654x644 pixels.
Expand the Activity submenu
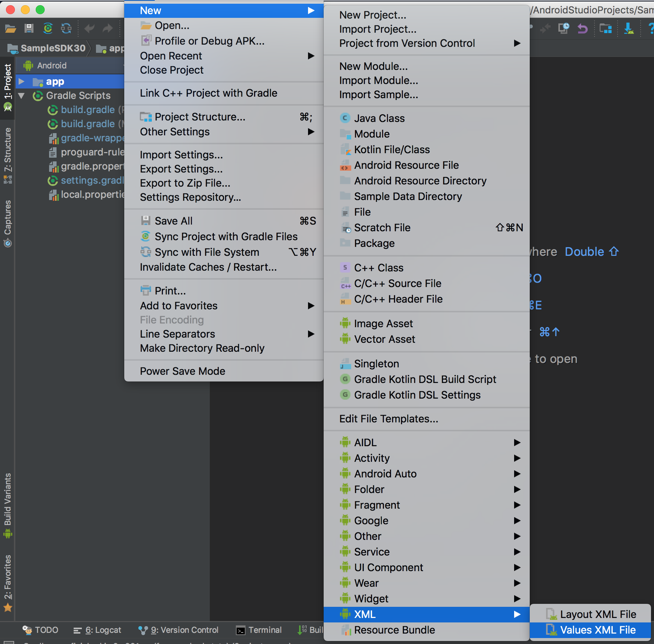tap(427, 458)
